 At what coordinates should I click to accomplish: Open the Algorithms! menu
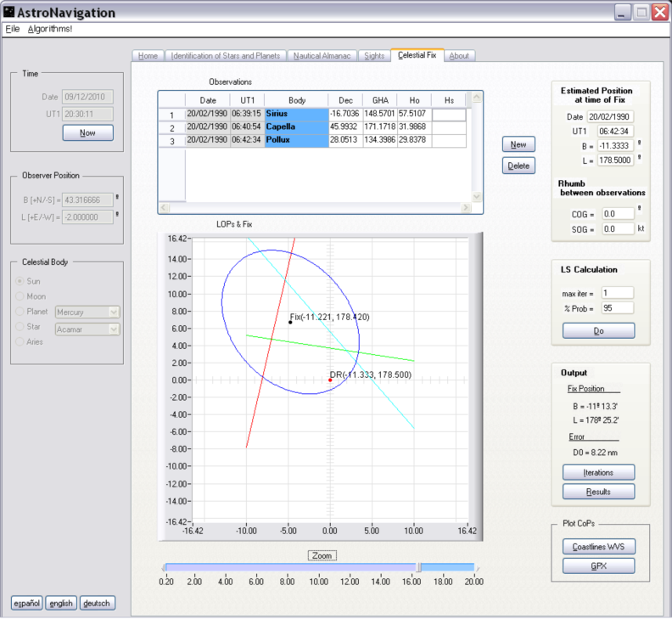(x=50, y=29)
